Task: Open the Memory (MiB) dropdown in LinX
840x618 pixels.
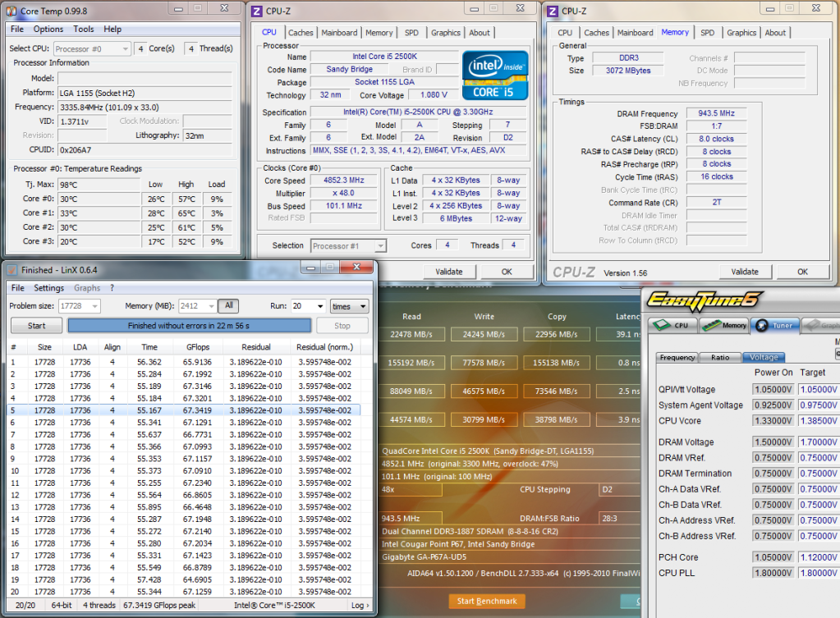Action: pyautogui.click(x=197, y=306)
